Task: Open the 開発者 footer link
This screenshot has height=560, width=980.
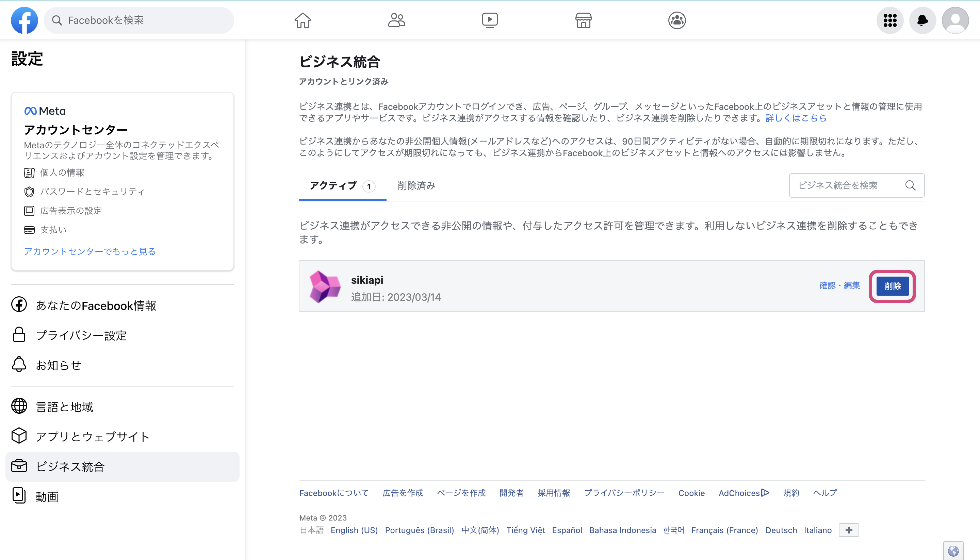Action: click(x=511, y=493)
